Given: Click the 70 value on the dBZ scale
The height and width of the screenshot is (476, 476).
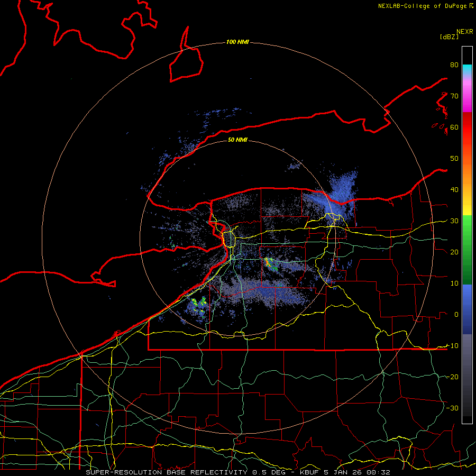Looking at the screenshot, I should (454, 96).
